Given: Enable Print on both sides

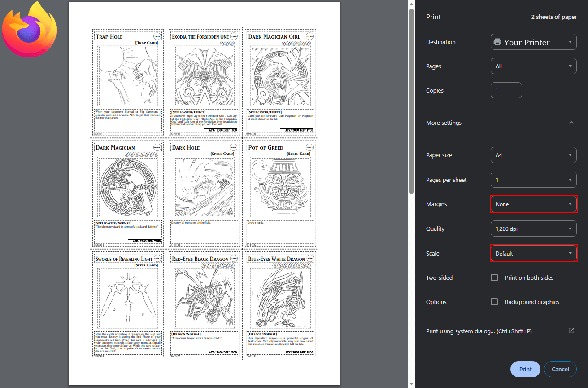Looking at the screenshot, I should point(494,278).
